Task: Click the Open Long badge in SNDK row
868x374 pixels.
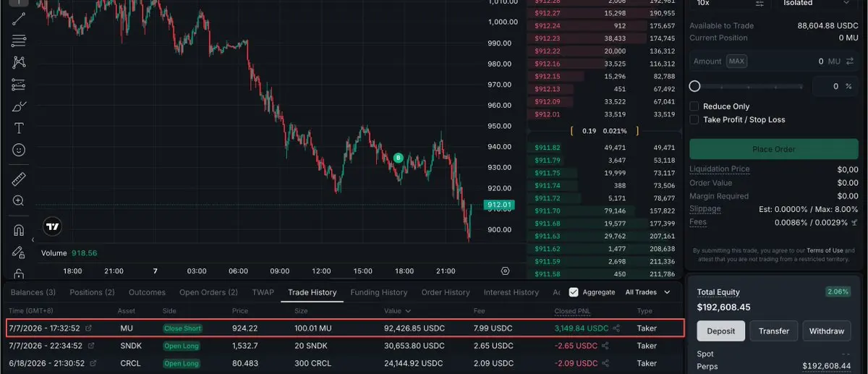Action: click(x=182, y=346)
